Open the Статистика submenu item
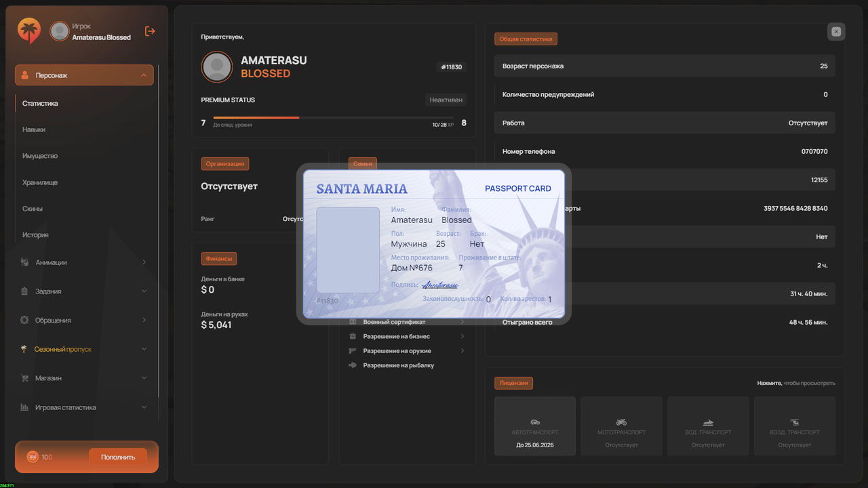 [40, 104]
